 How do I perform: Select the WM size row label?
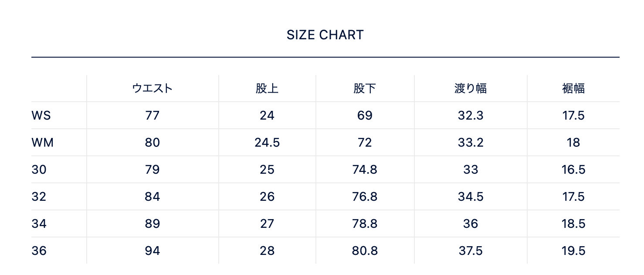pyautogui.click(x=42, y=143)
